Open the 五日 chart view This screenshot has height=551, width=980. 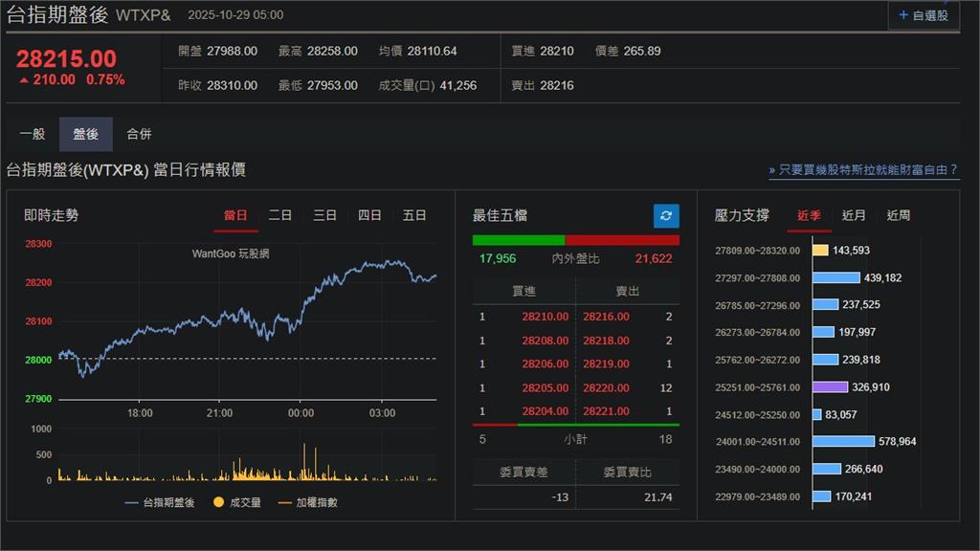tap(414, 215)
